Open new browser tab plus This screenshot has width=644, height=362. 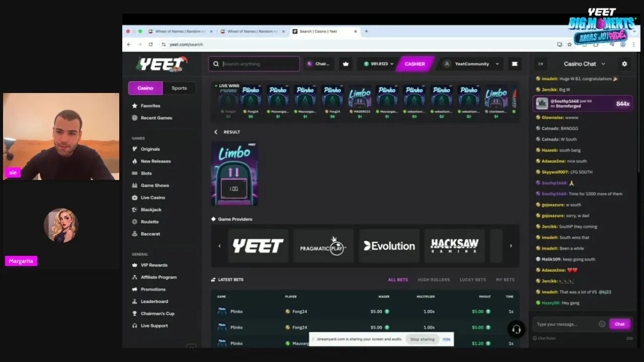[x=366, y=31]
